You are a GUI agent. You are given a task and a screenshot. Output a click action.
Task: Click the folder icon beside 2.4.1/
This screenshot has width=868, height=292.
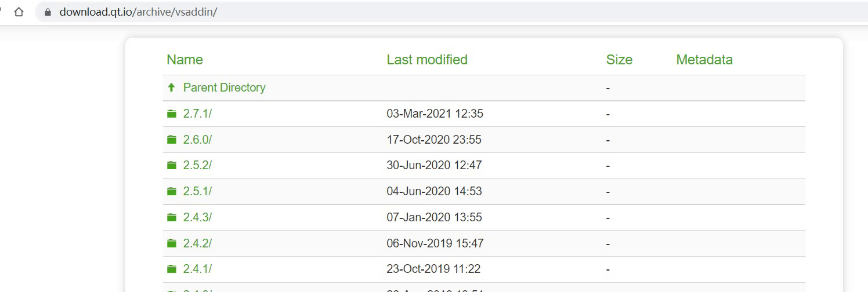click(172, 269)
